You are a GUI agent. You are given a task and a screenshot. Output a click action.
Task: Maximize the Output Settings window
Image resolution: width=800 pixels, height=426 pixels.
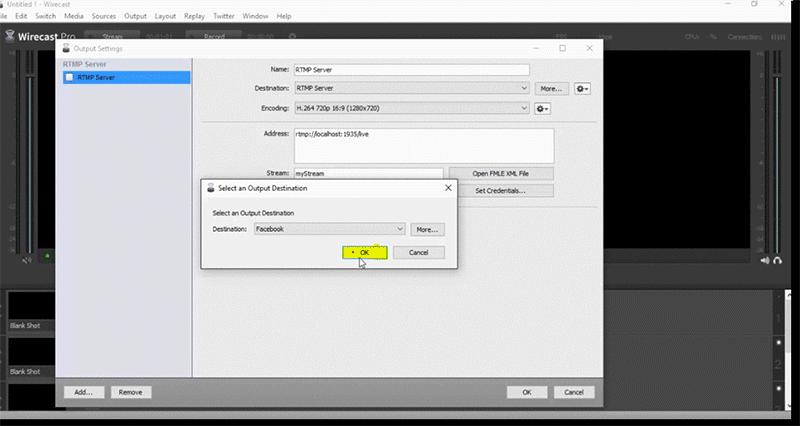[562, 48]
